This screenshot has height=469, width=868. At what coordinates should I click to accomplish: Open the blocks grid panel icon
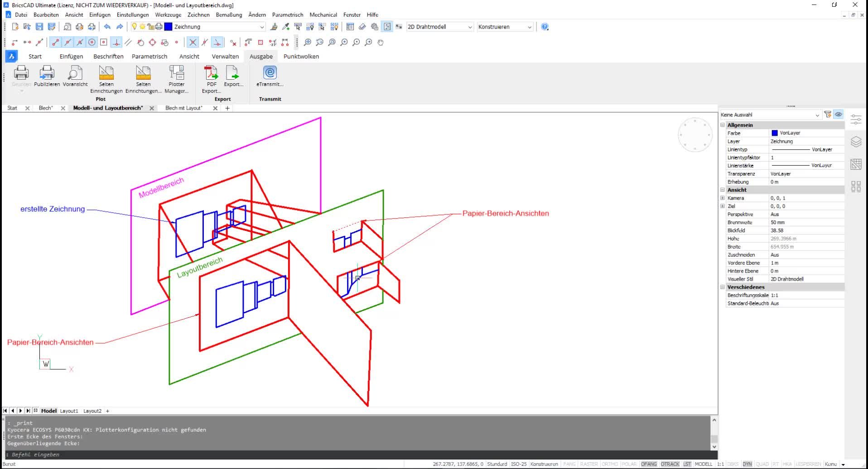[856, 187]
